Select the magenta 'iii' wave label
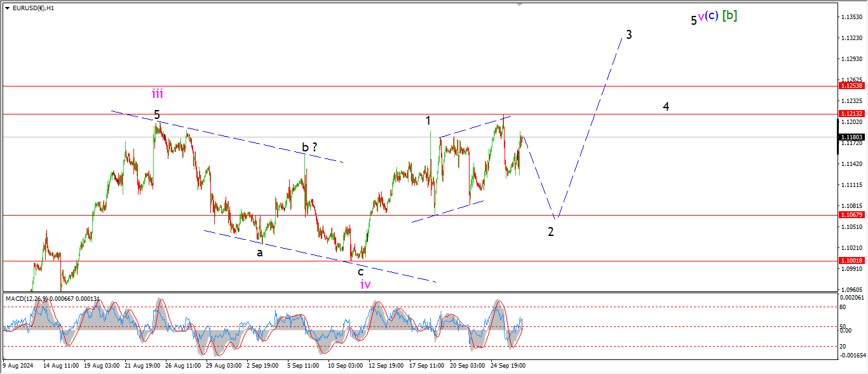Screen dimensions: 868x374 coord(157,94)
